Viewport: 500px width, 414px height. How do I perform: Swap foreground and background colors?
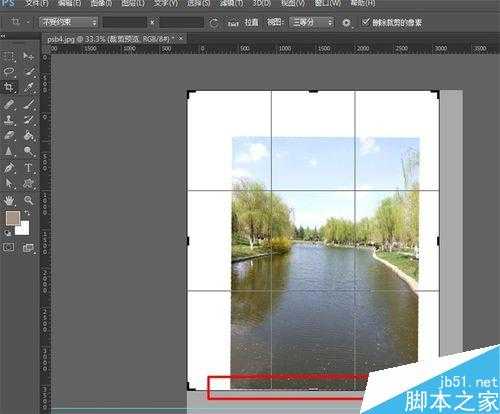pyautogui.click(x=27, y=212)
